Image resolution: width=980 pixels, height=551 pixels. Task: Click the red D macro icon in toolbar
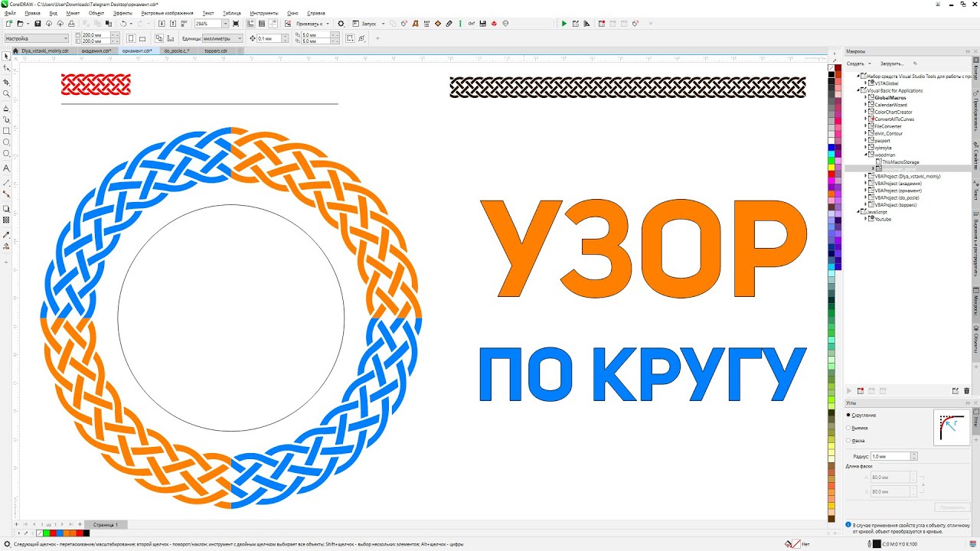point(416,24)
